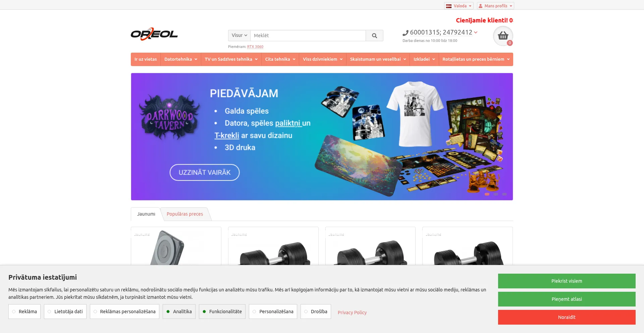Image resolution: width=644 pixels, height=333 pixels.
Task: Open the Visur search category dropdown
Action: coord(239,36)
